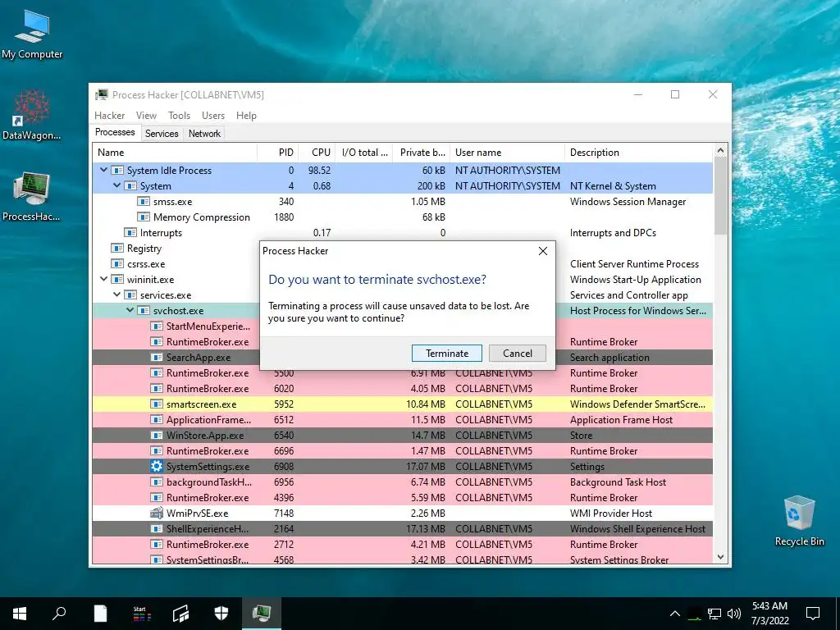
Task: Click the WinStore.App.exe process icon
Action: tap(157, 435)
